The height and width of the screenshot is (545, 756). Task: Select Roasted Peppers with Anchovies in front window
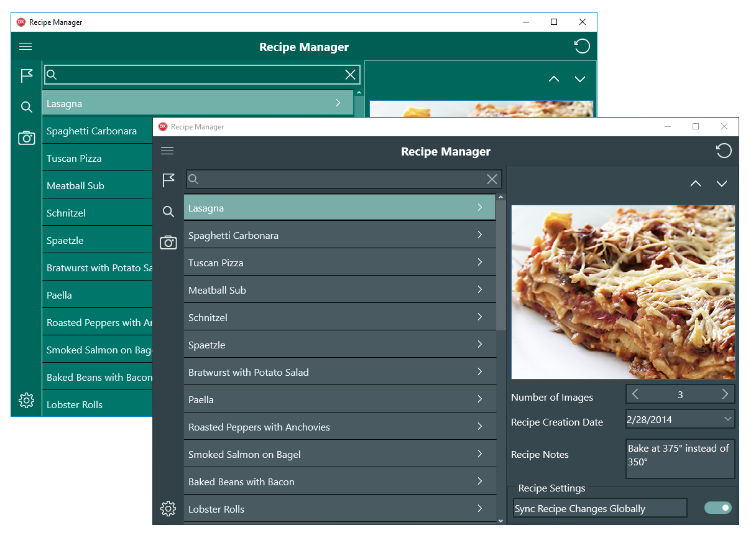339,427
